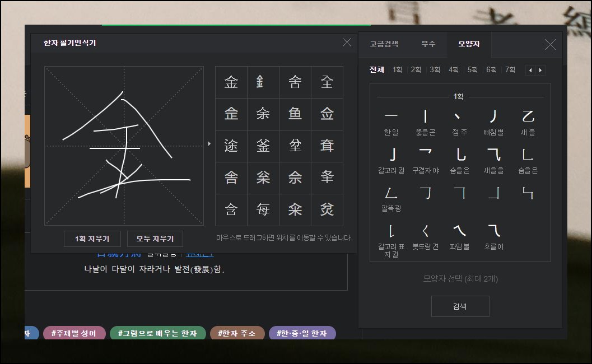Screen dimensions: 592x364
Task: Filter shapes by 6획
Action: coord(491,69)
